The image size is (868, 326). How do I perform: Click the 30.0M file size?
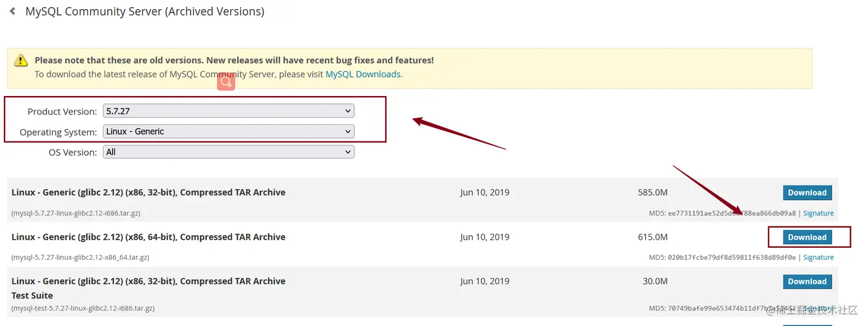click(655, 281)
